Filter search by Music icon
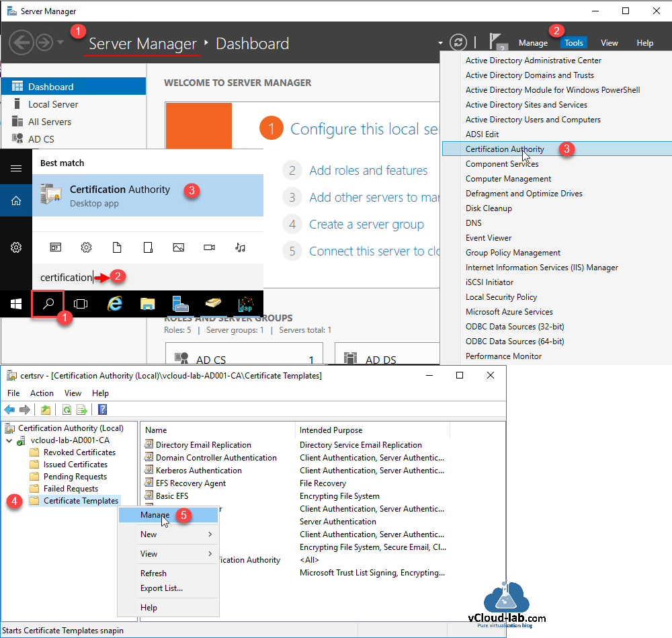672x638 pixels. click(x=240, y=247)
